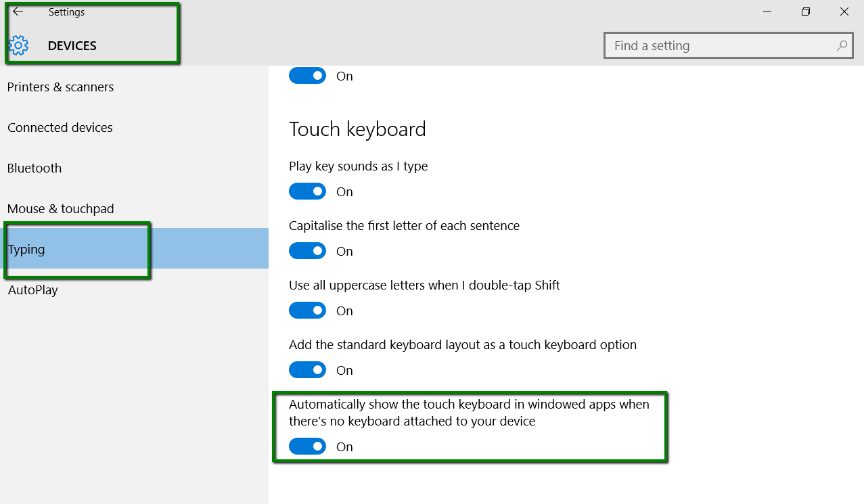Select the Typing category

click(26, 250)
